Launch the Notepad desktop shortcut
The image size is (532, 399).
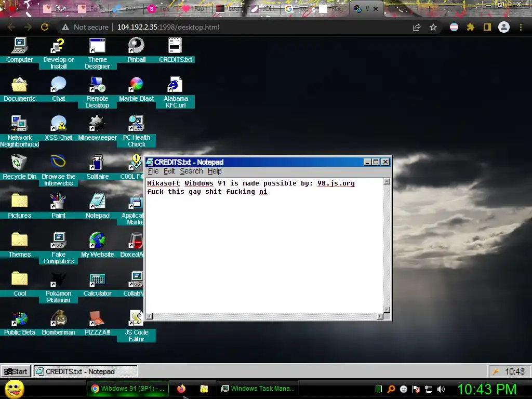click(x=97, y=206)
